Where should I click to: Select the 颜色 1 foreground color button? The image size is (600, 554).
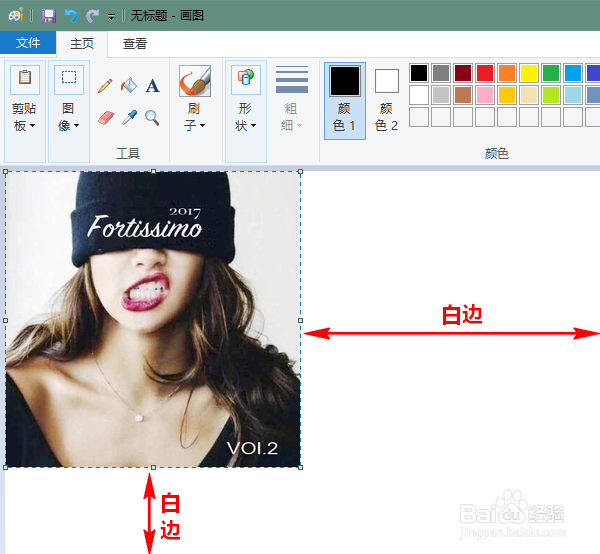345,101
